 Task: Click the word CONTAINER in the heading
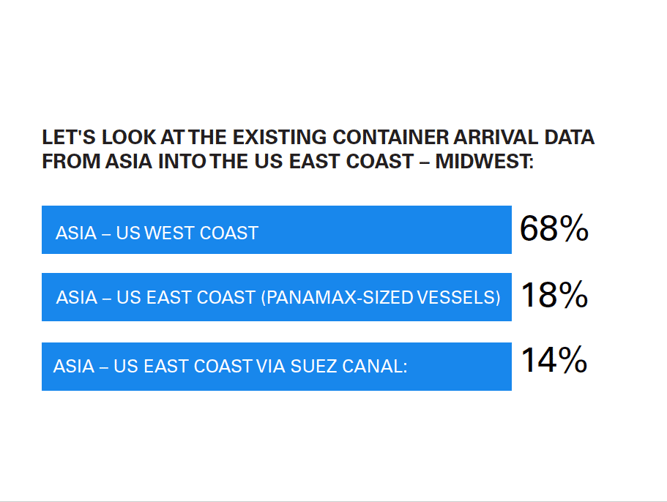[x=391, y=137]
